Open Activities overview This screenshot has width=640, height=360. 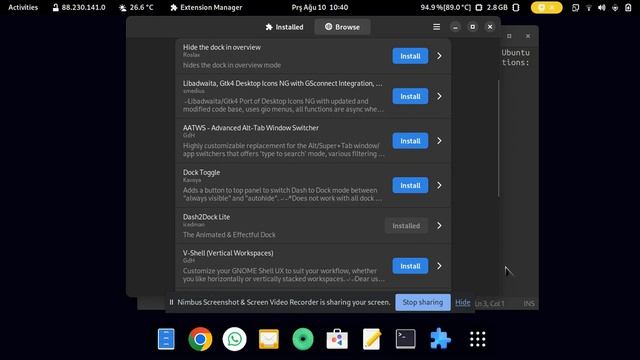pyautogui.click(x=23, y=7)
